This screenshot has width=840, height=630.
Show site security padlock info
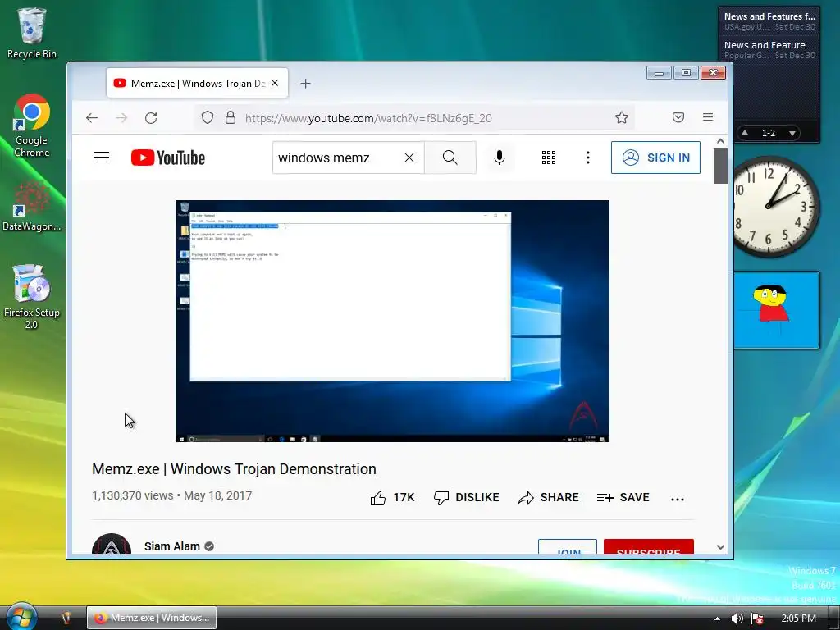point(231,117)
